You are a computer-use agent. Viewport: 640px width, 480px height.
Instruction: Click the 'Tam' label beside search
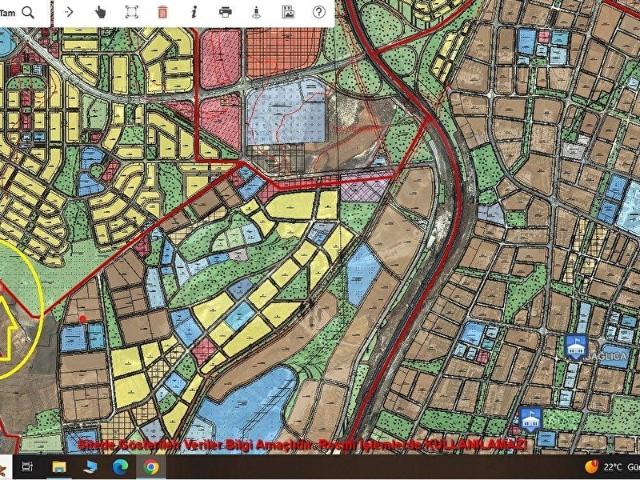(8, 13)
